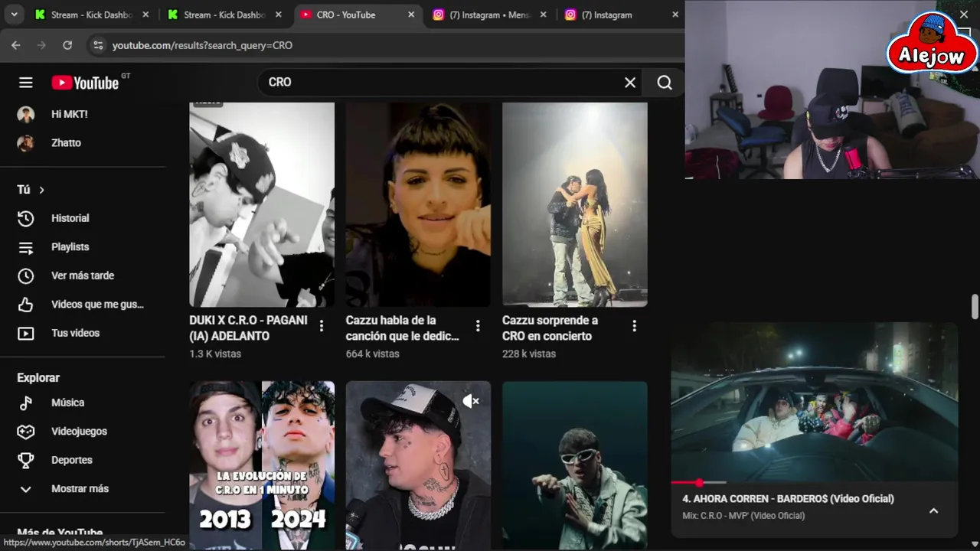The width and height of the screenshot is (980, 551).
Task: Go to the YouTube home logo
Action: 85,83
